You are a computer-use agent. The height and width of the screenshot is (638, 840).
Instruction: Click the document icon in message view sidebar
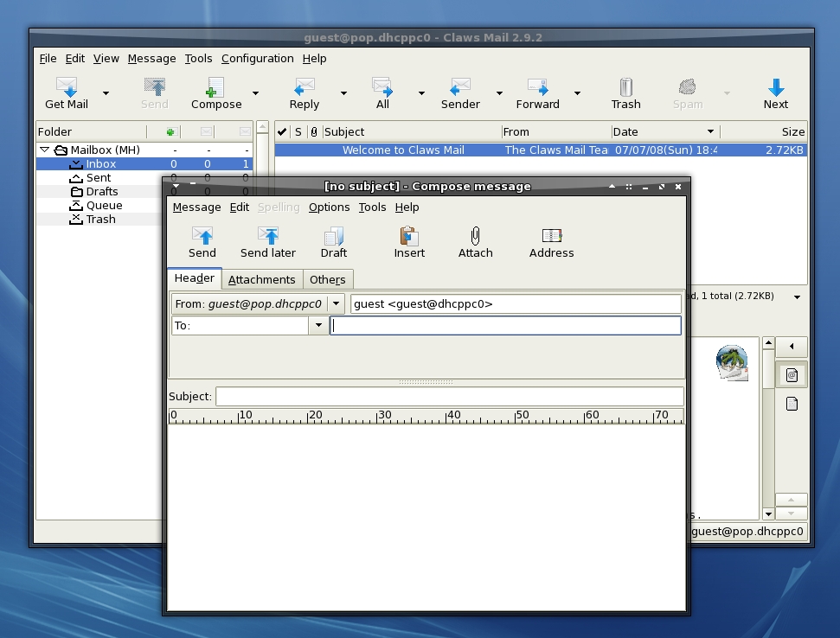(x=792, y=404)
